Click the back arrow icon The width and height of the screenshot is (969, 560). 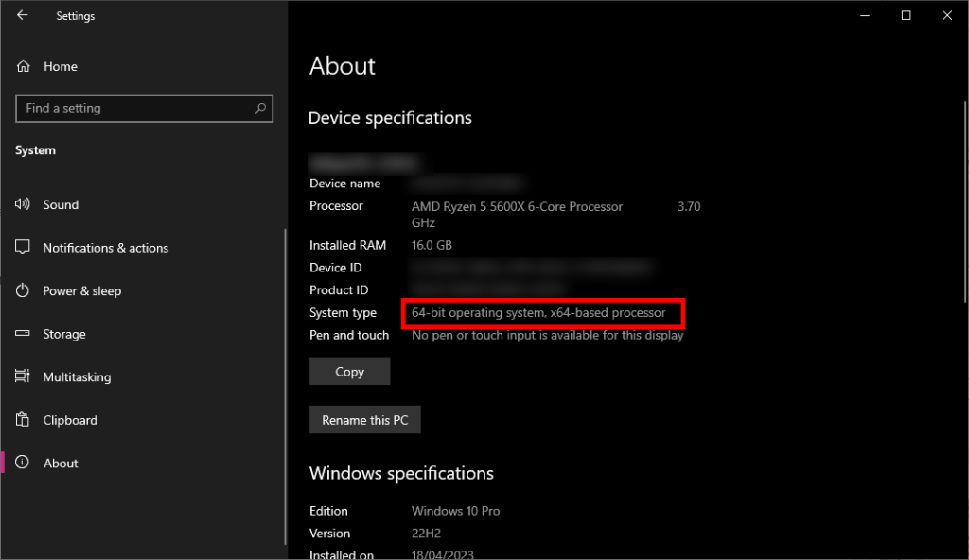pos(22,15)
